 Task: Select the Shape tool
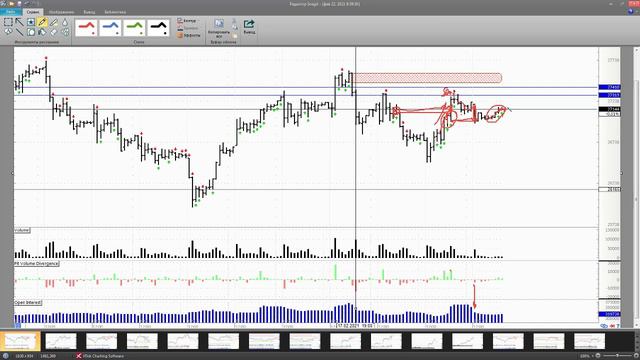(x=31, y=32)
